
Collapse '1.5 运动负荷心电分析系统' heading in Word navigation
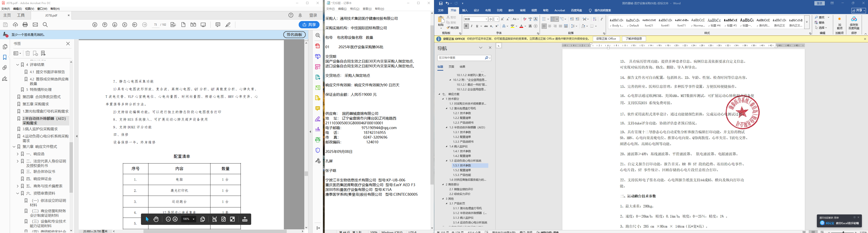[447, 161]
